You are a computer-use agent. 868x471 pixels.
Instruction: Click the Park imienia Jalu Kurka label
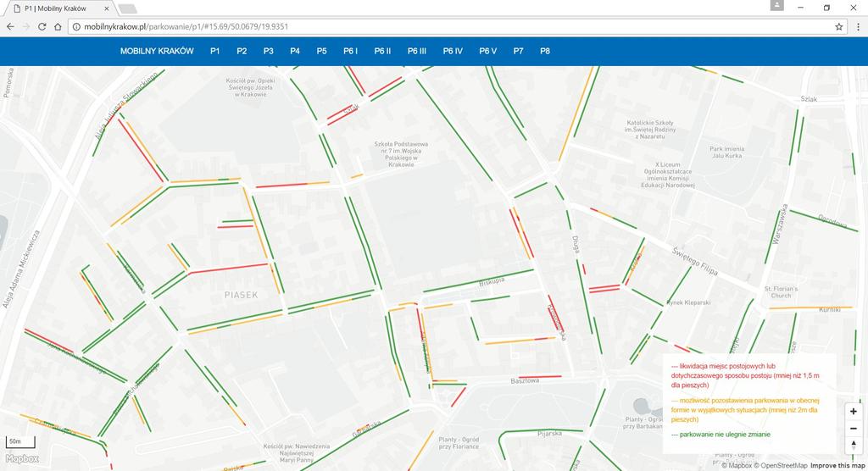pyautogui.click(x=726, y=152)
